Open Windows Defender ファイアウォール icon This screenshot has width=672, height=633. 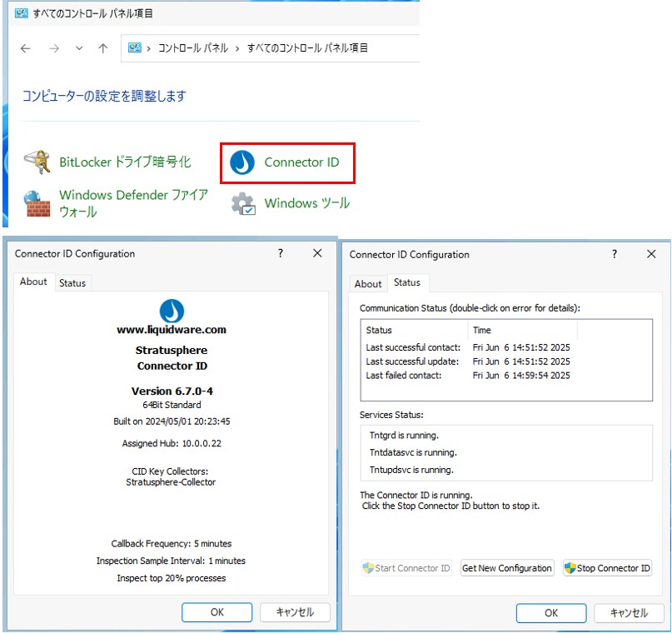pyautogui.click(x=37, y=203)
